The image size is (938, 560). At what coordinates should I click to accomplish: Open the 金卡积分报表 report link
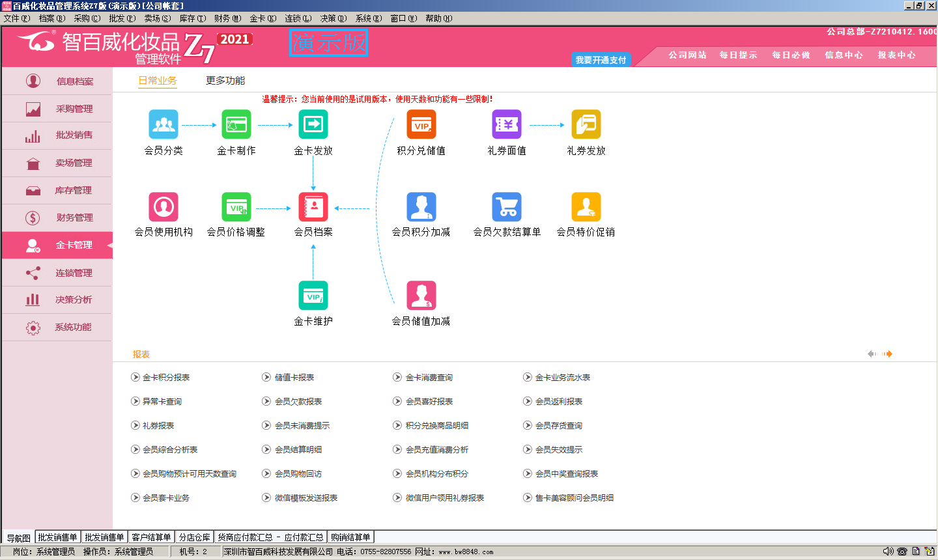tap(166, 378)
